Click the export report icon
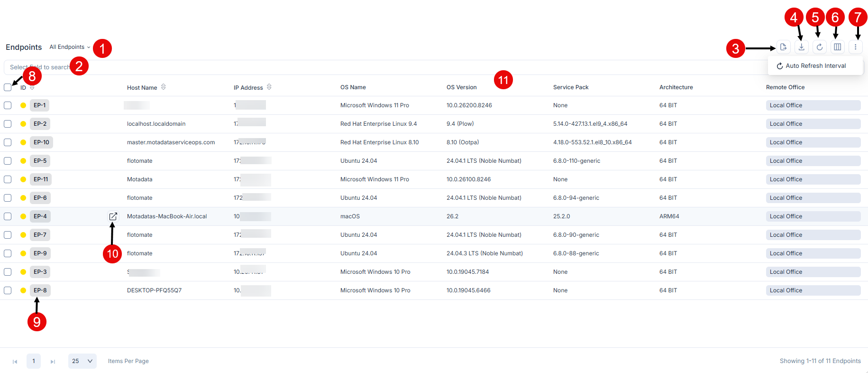Viewport: 868px width, 373px height. click(x=783, y=47)
